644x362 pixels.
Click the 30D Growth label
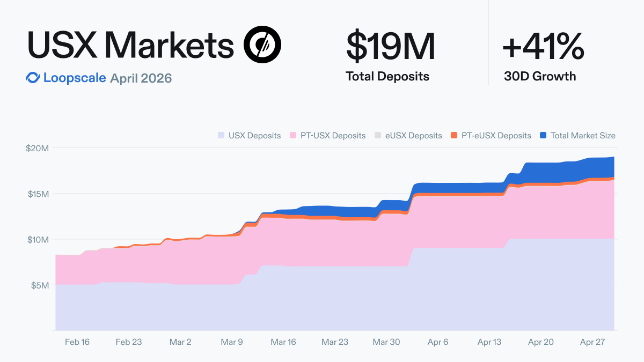tap(540, 76)
